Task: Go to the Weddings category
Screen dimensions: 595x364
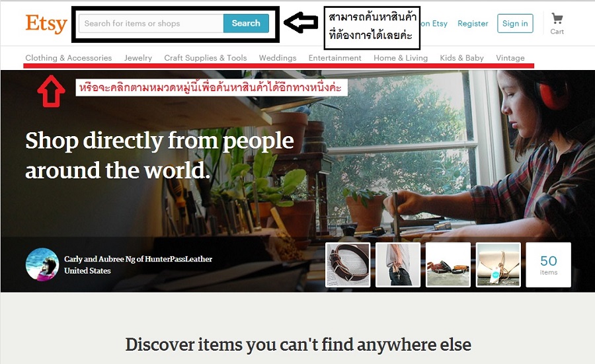Action: pyautogui.click(x=278, y=57)
